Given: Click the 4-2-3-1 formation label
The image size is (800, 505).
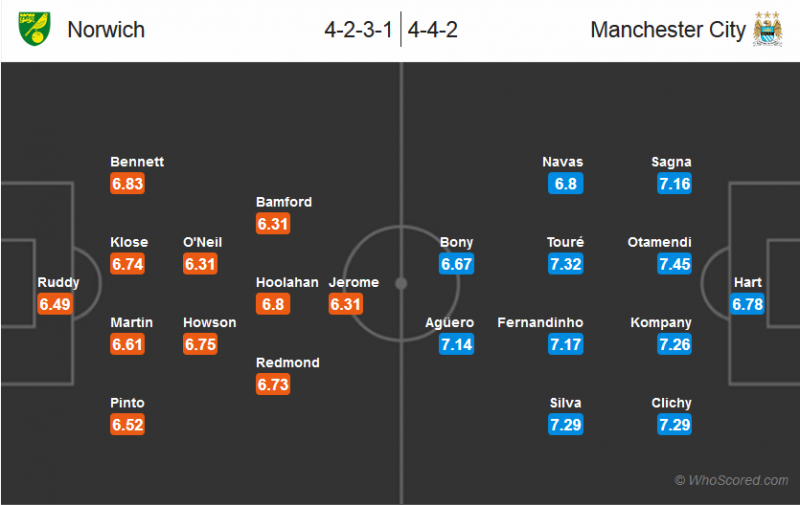Looking at the screenshot, I should (x=358, y=30).
